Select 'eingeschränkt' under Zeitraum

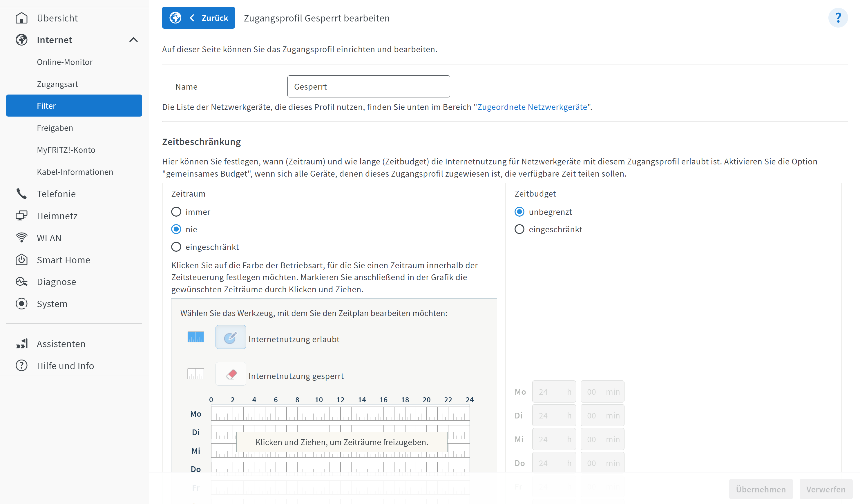(176, 247)
